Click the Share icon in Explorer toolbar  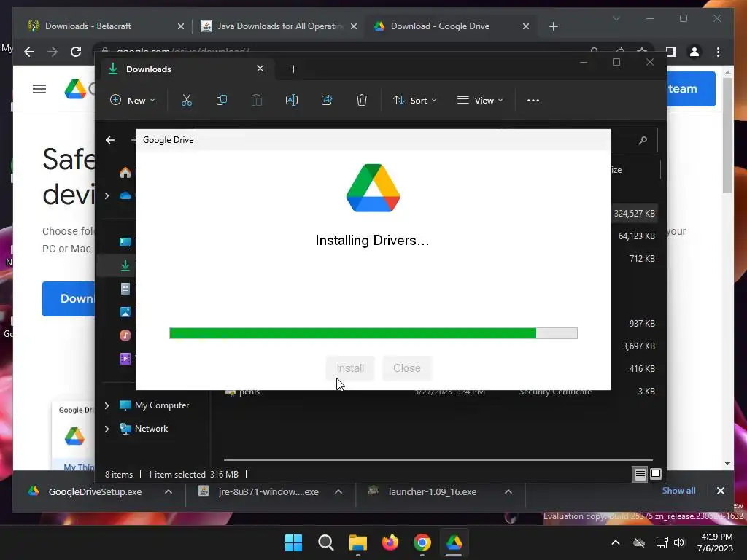tap(327, 100)
